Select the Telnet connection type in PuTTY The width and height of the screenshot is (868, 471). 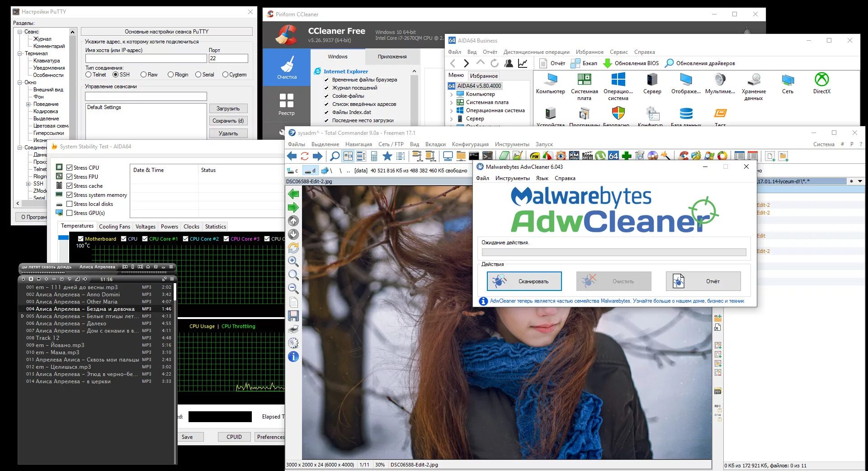coord(89,75)
